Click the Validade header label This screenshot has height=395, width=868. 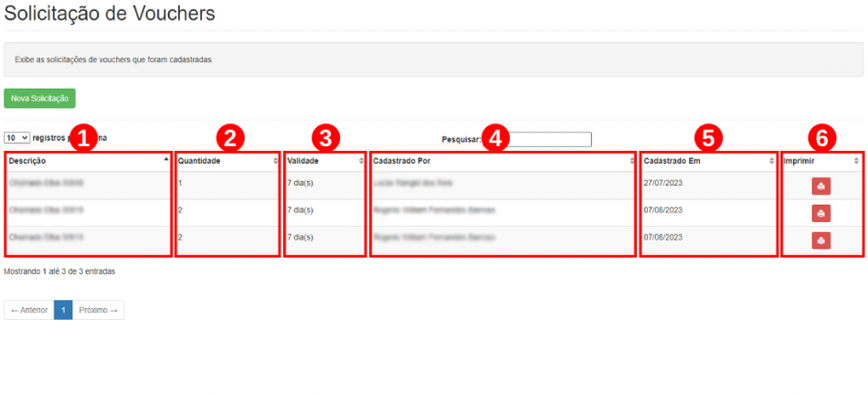[302, 161]
